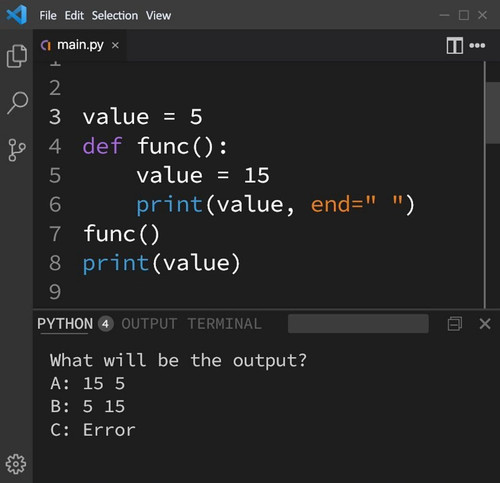The width and height of the screenshot is (500, 483).
Task: Switch to the TERMINAL panel tab
Action: (224, 324)
